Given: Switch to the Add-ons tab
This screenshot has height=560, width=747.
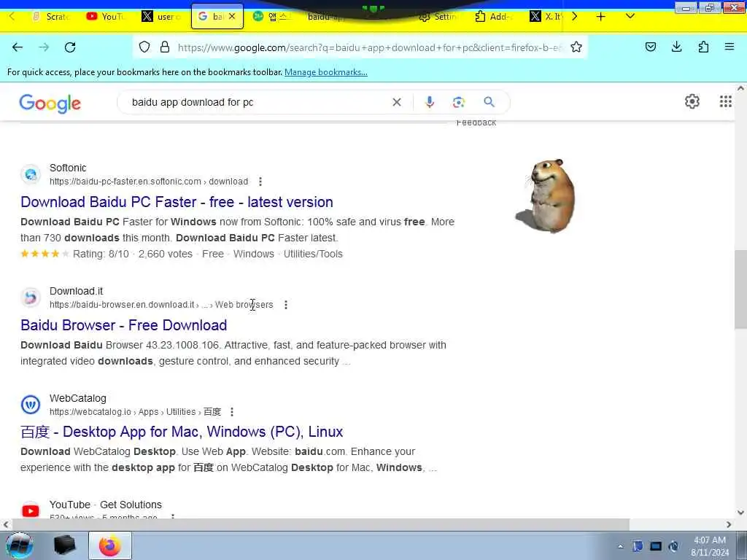Looking at the screenshot, I should 494,17.
